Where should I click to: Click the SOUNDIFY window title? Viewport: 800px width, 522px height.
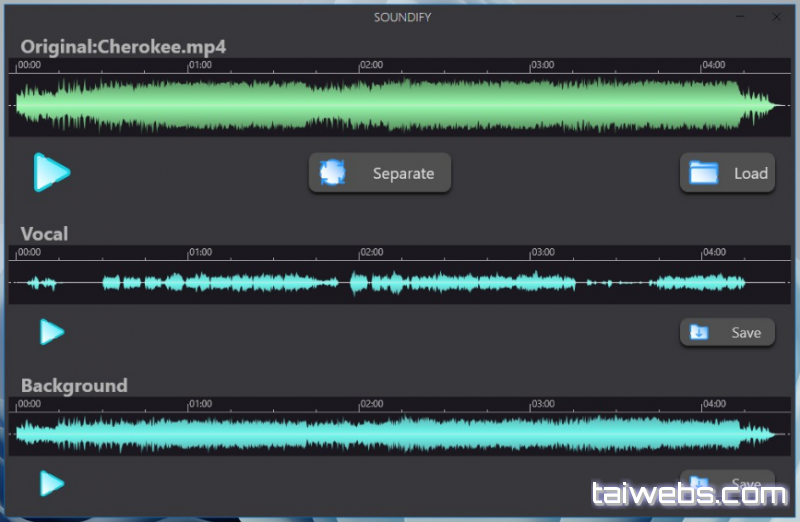(x=403, y=17)
